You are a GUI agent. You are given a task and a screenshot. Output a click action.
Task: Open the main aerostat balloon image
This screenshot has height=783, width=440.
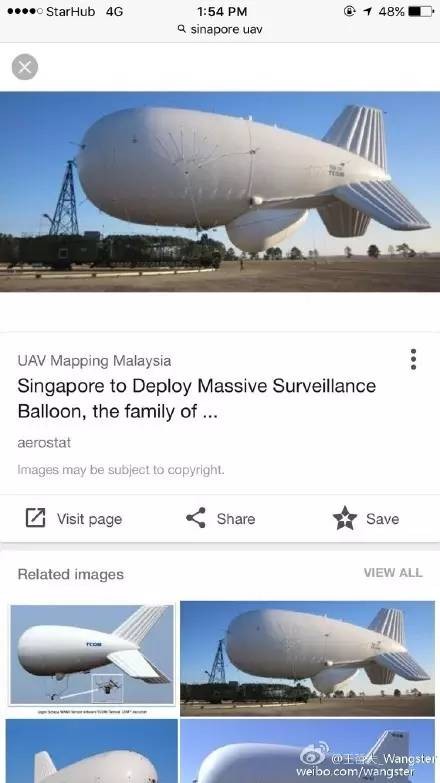(x=220, y=191)
